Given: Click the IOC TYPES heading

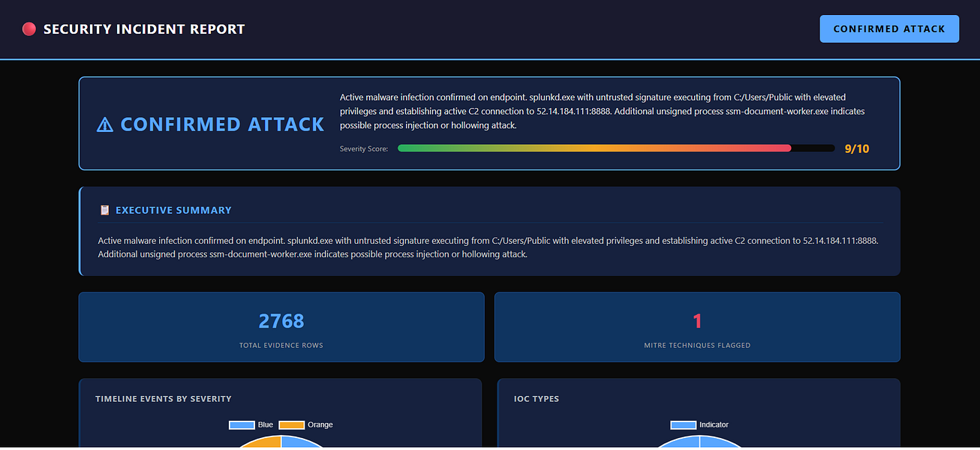Looking at the screenshot, I should [x=537, y=399].
